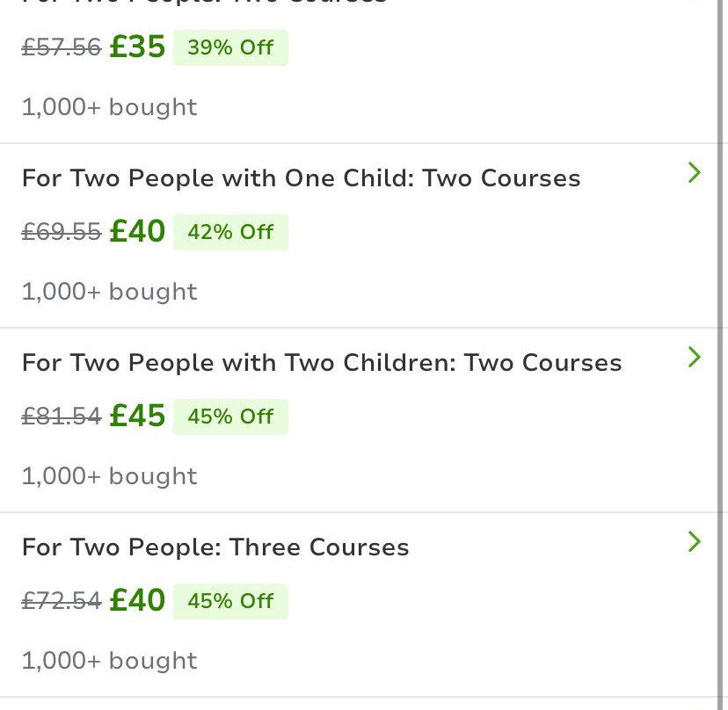Viewport: 728px width, 710px height.
Task: Click the 42% Off discount badge
Action: tap(230, 232)
